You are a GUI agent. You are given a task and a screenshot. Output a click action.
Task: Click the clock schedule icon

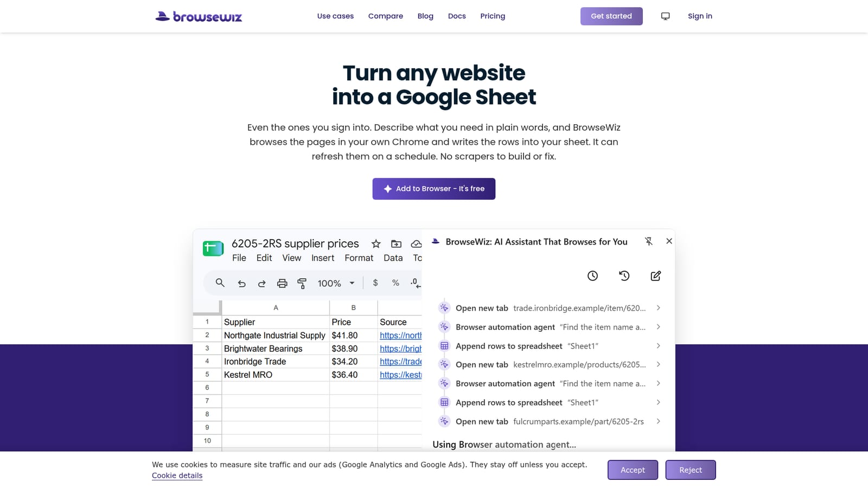coord(592,276)
